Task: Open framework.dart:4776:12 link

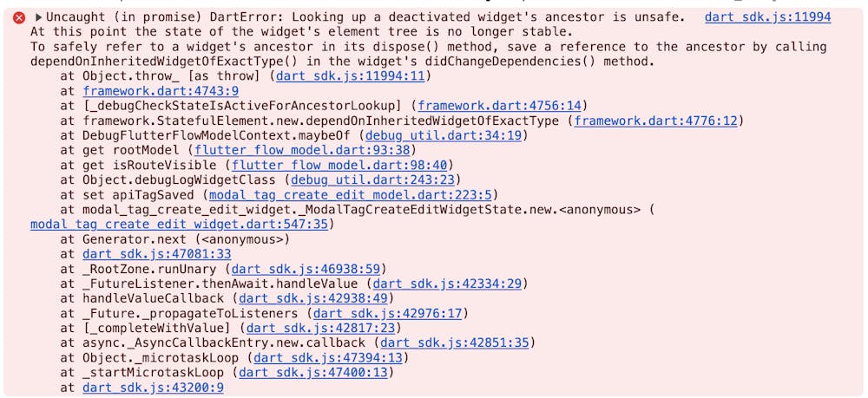Action: tap(655, 121)
